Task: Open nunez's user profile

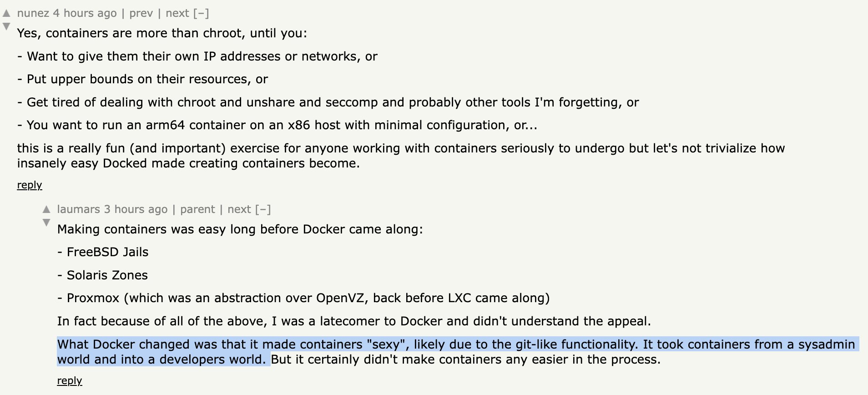Action: pyautogui.click(x=33, y=13)
